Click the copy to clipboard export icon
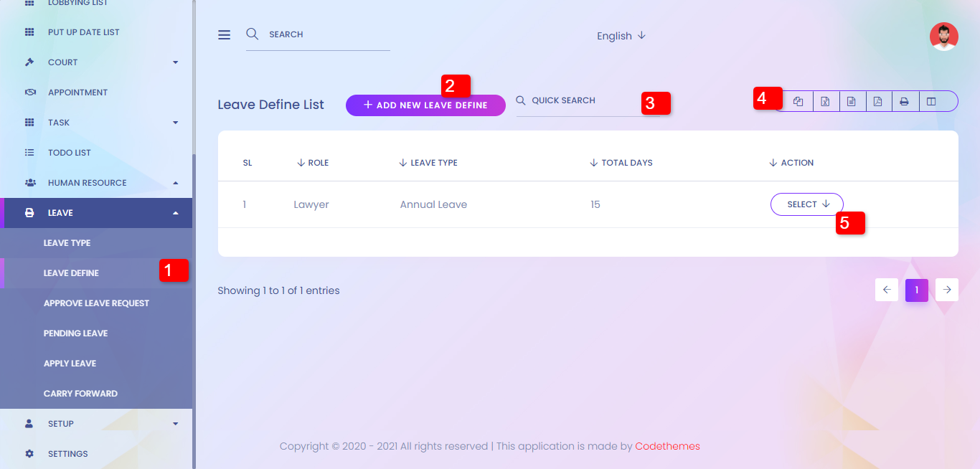The width and height of the screenshot is (980, 469). pos(798,102)
